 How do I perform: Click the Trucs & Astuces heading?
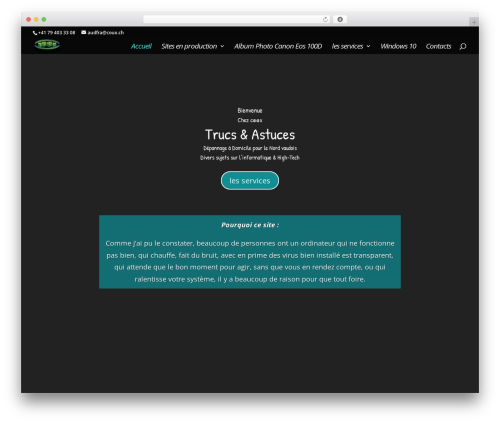250,135
